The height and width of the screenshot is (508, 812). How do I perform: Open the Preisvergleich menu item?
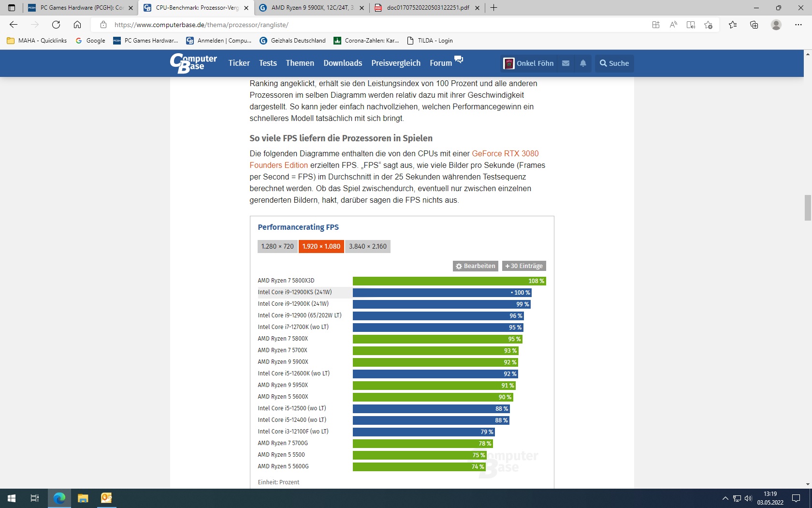pyautogui.click(x=396, y=63)
